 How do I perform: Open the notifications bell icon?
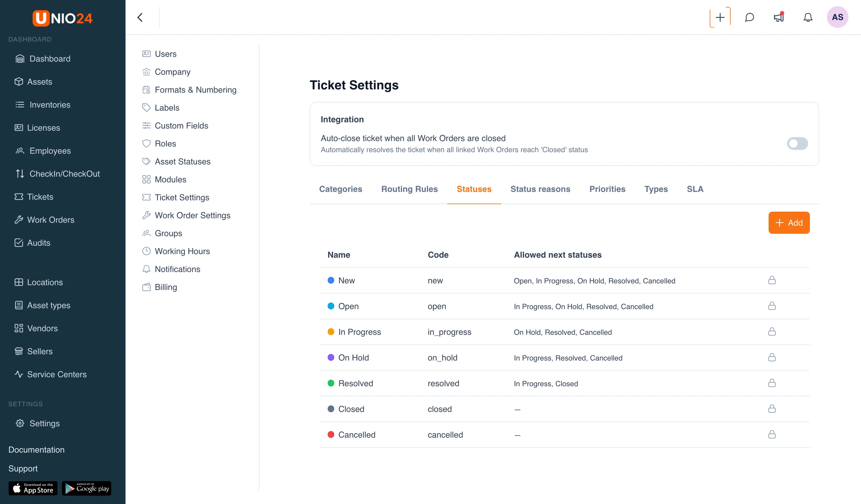tap(808, 17)
